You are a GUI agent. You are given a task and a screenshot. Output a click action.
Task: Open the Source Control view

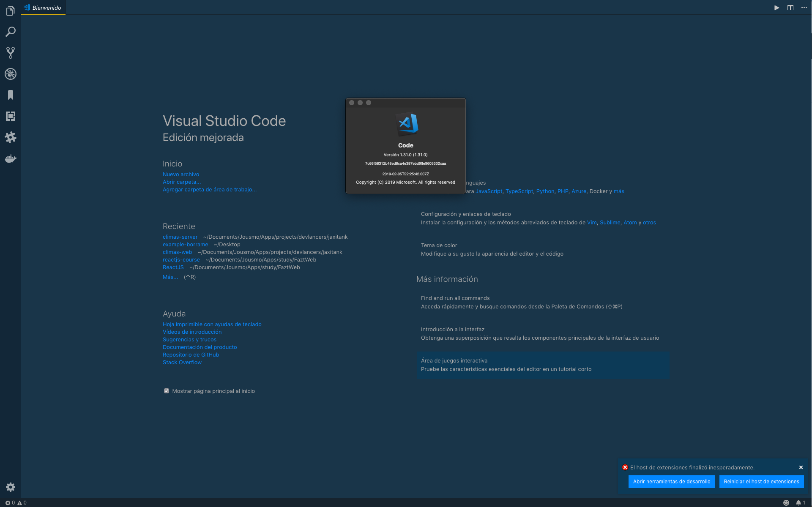pyautogui.click(x=11, y=53)
